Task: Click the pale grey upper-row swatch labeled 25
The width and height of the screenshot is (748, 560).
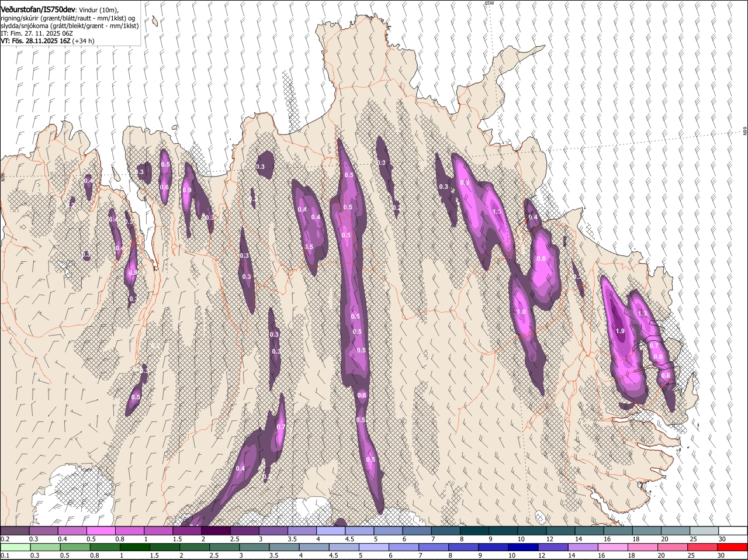Action: tap(704, 530)
